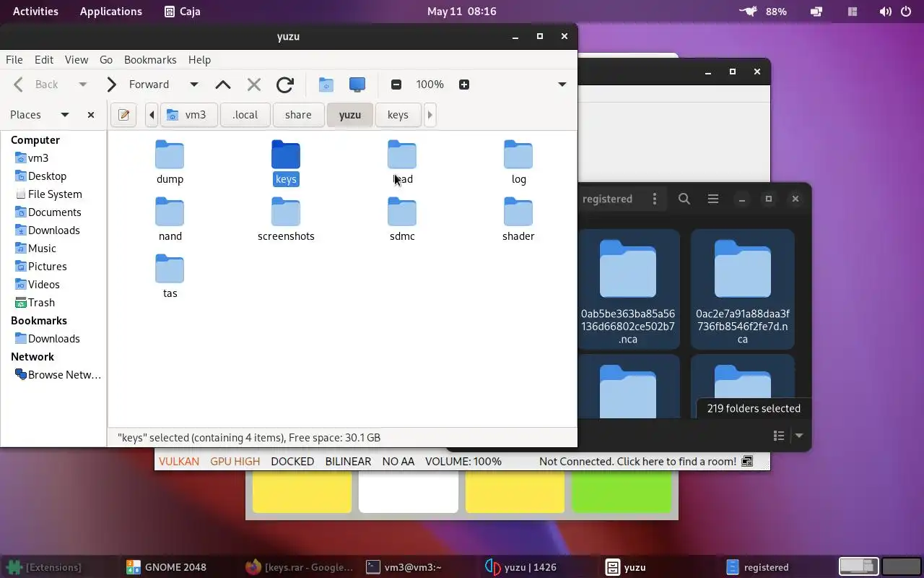Select yuzu path bar button
This screenshot has height=578, width=924.
350,115
